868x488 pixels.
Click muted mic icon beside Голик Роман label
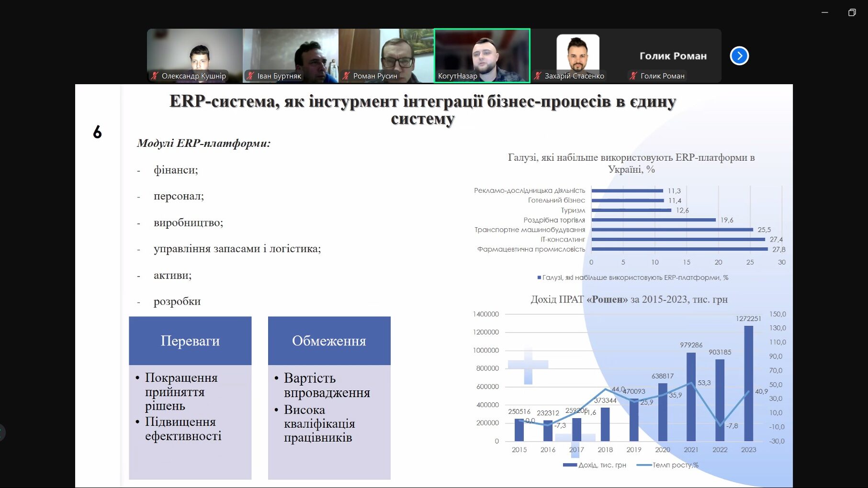pyautogui.click(x=633, y=76)
